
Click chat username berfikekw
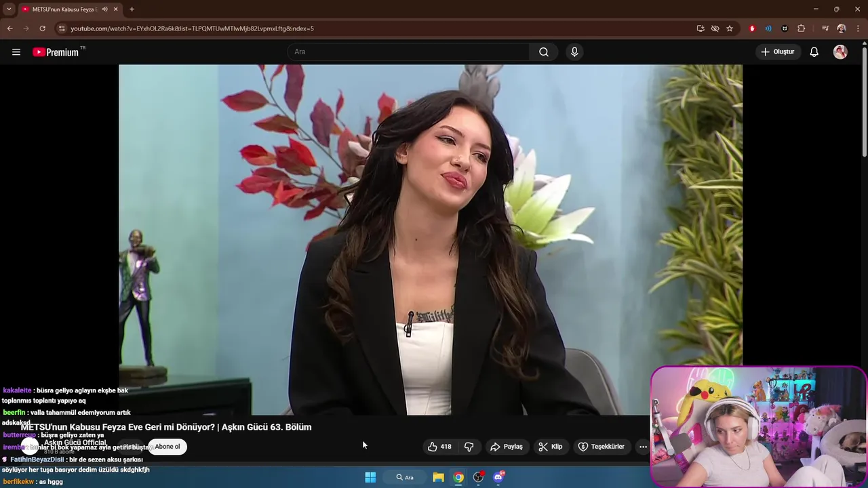18,482
